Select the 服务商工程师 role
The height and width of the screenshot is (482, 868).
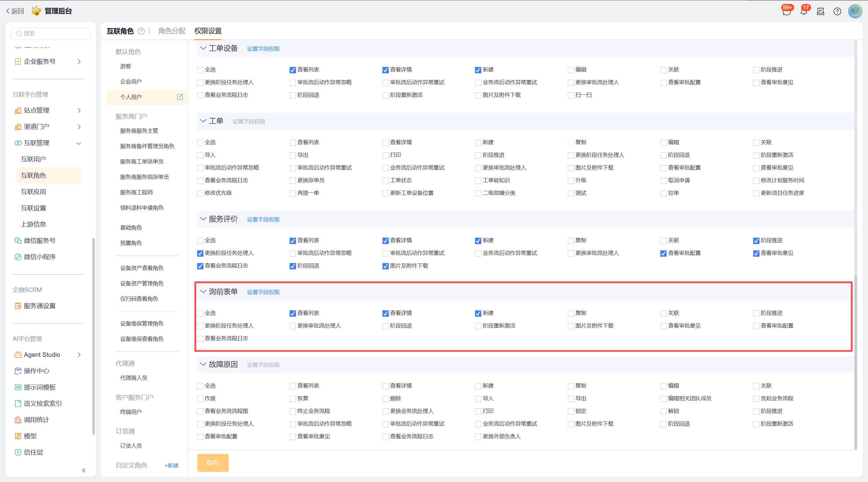click(137, 192)
